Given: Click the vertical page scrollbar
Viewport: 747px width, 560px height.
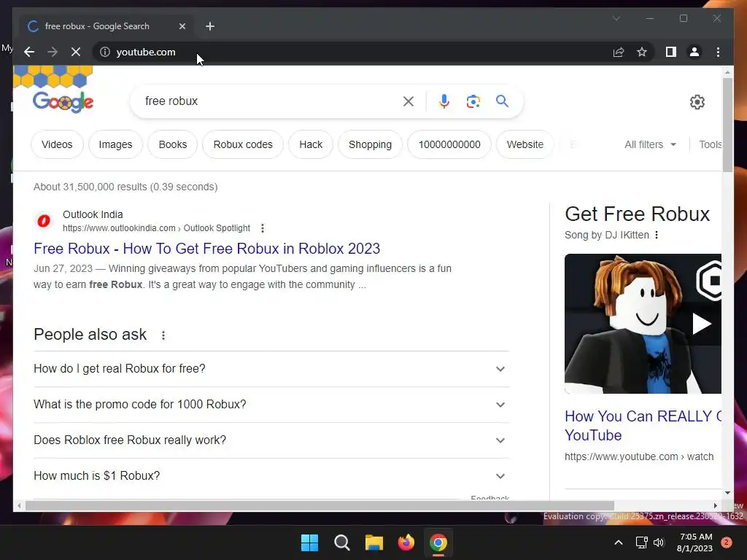Looking at the screenshot, I should [727, 125].
